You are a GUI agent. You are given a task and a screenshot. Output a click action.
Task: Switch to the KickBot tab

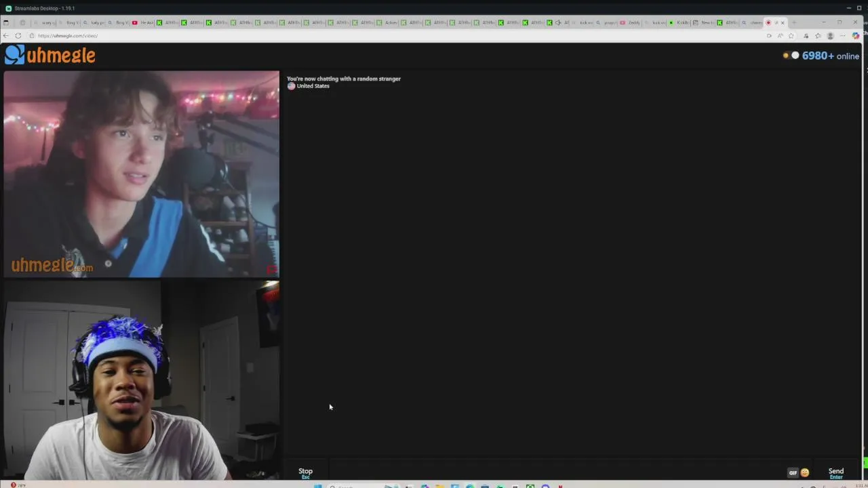point(678,22)
